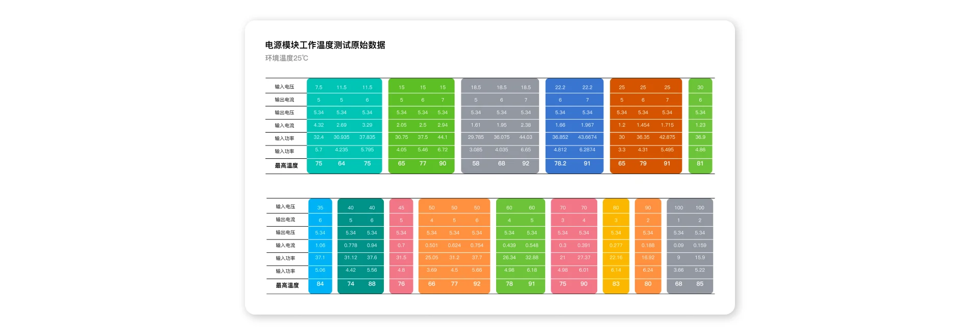The width and height of the screenshot is (980, 335).
Task: Click the 3.29 input current value
Action: pyautogui.click(x=367, y=125)
